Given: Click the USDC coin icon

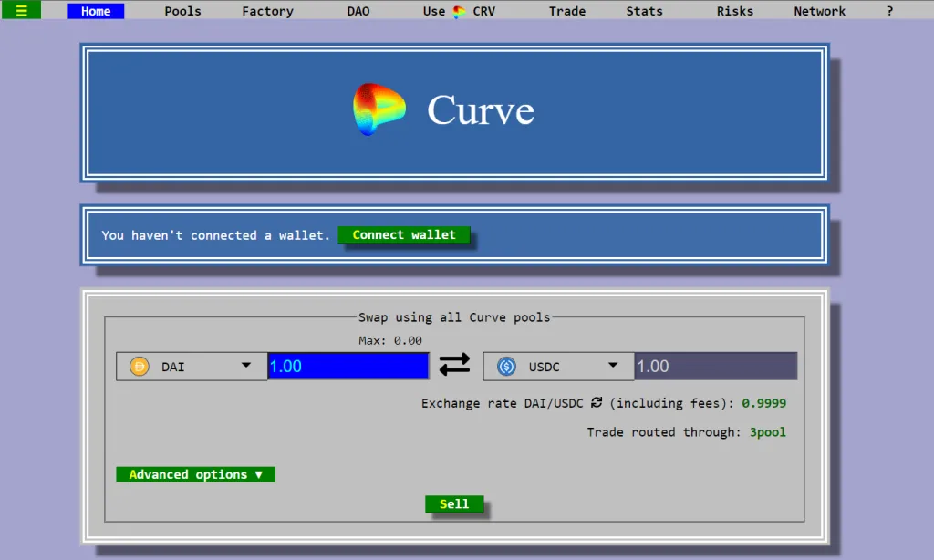Looking at the screenshot, I should [507, 366].
